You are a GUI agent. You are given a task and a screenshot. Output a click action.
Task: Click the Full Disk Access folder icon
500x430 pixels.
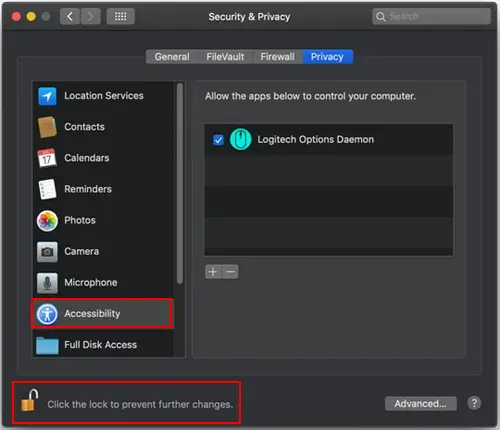pos(47,345)
